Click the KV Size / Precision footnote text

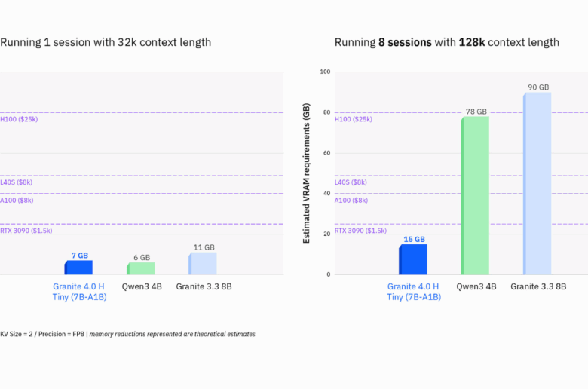[x=127, y=334]
